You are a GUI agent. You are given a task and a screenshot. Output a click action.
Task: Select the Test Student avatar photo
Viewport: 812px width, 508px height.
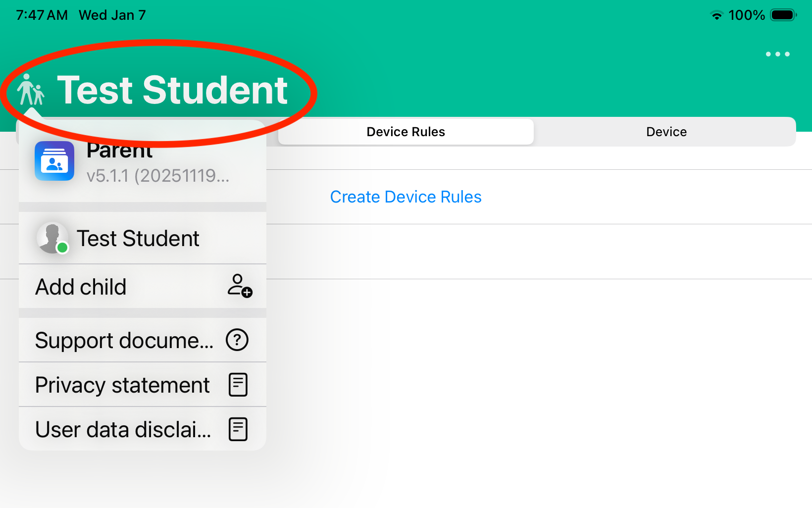point(52,238)
